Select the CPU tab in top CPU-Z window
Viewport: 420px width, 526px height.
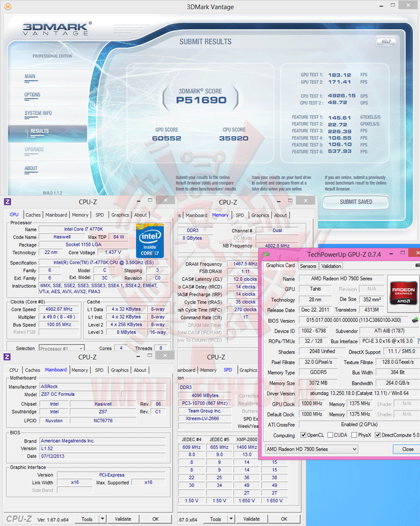click(14, 215)
